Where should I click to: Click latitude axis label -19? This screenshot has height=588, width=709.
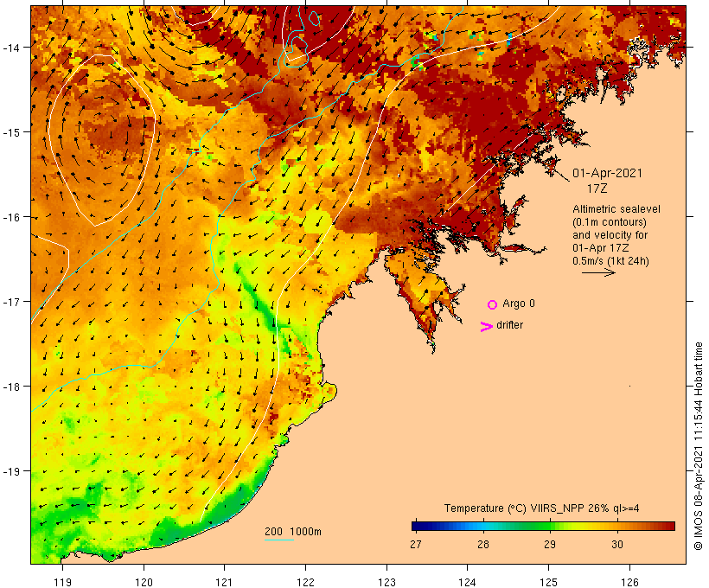[x=10, y=471]
